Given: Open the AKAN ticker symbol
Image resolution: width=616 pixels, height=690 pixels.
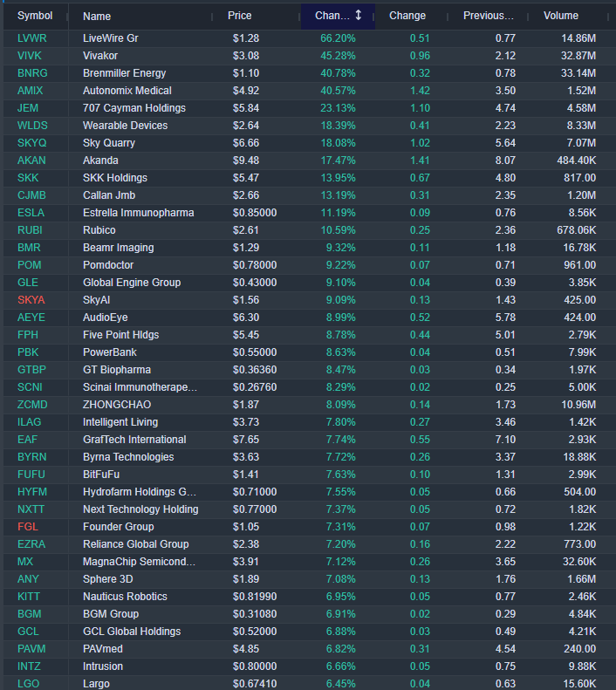Looking at the screenshot, I should (31, 161).
